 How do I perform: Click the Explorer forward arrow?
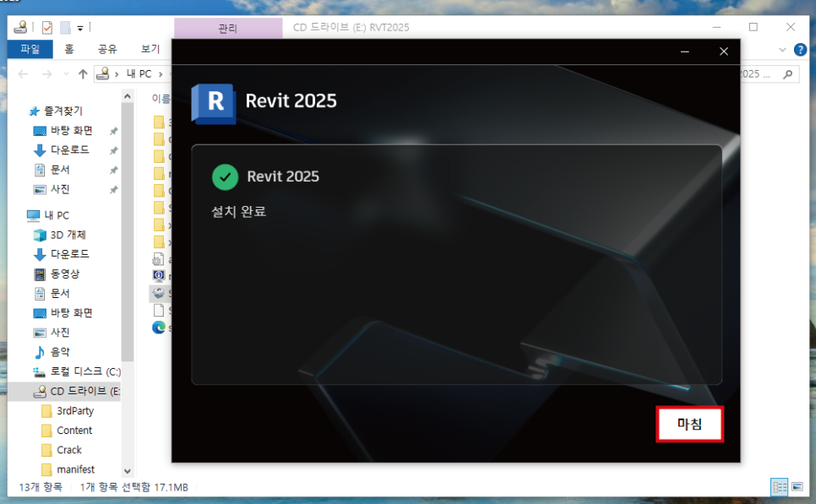click(46, 74)
